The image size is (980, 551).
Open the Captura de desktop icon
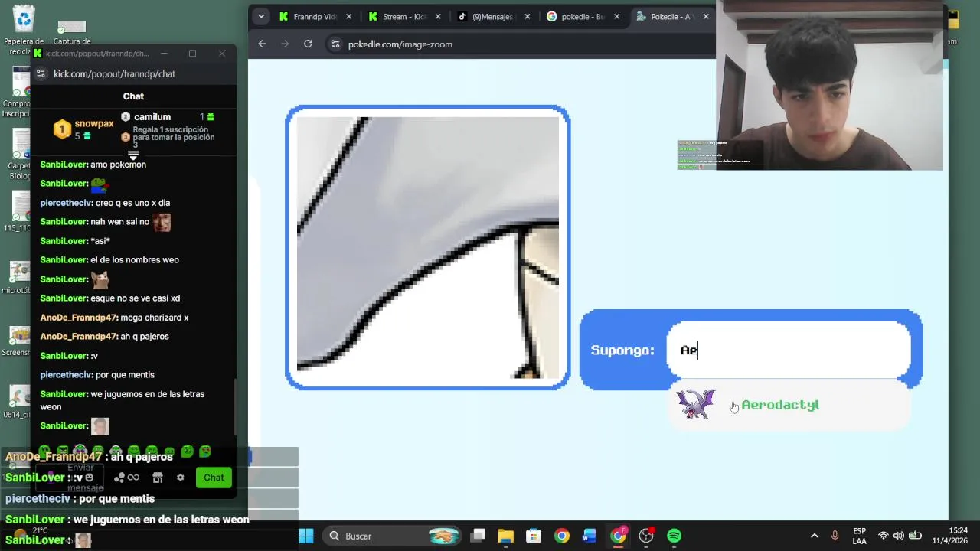click(72, 34)
